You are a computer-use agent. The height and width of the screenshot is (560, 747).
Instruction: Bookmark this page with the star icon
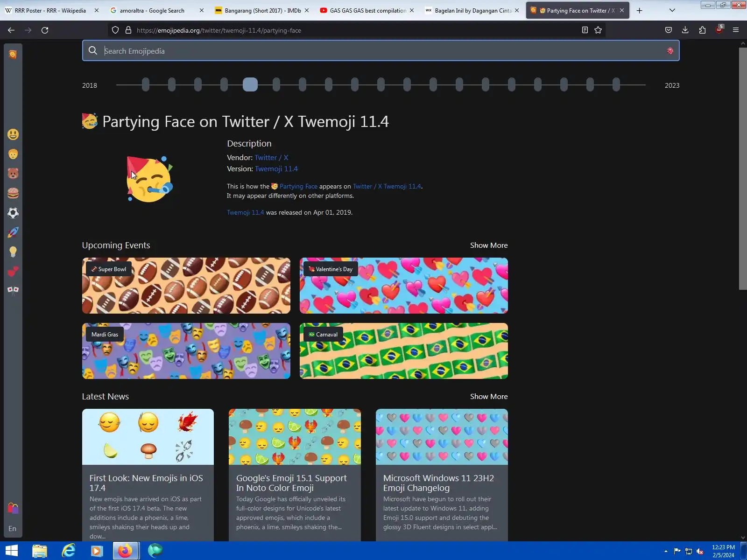pyautogui.click(x=598, y=30)
